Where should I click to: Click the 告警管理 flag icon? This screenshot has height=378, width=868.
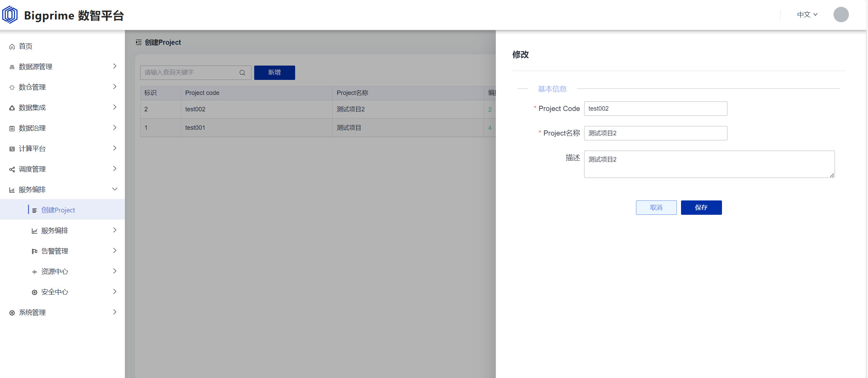pos(34,251)
